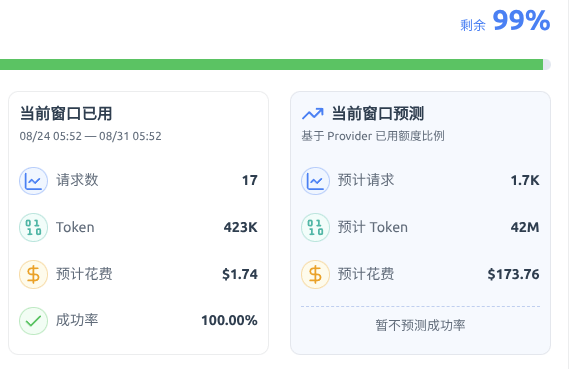
Task: Click the green remaining quota progress bar
Action: (x=272, y=64)
